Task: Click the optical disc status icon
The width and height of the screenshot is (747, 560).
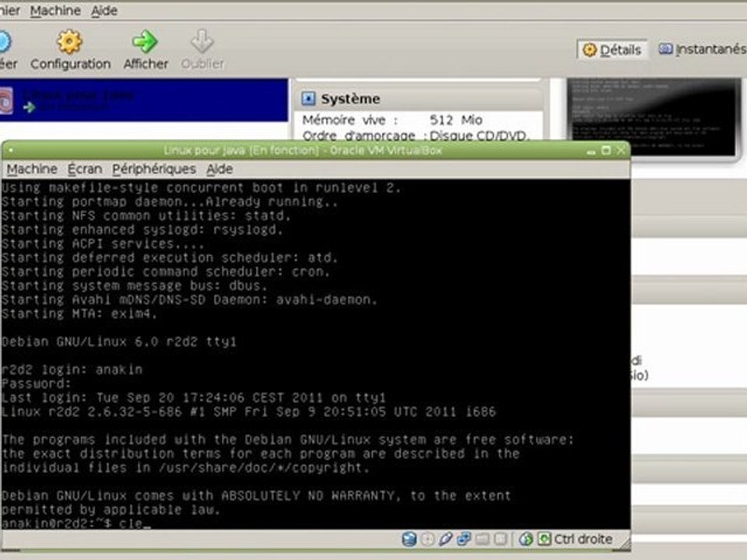Action: [x=428, y=539]
